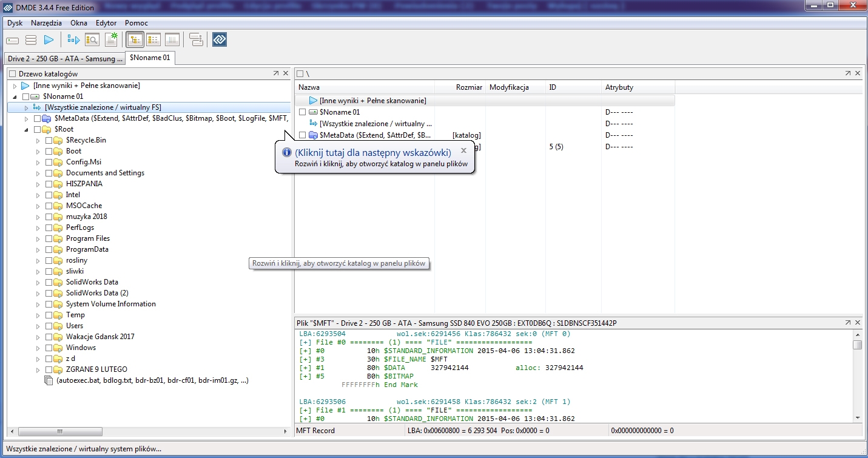Expand the Inne wyniki + Pełne skanowanie node
868x458 pixels.
click(x=15, y=86)
